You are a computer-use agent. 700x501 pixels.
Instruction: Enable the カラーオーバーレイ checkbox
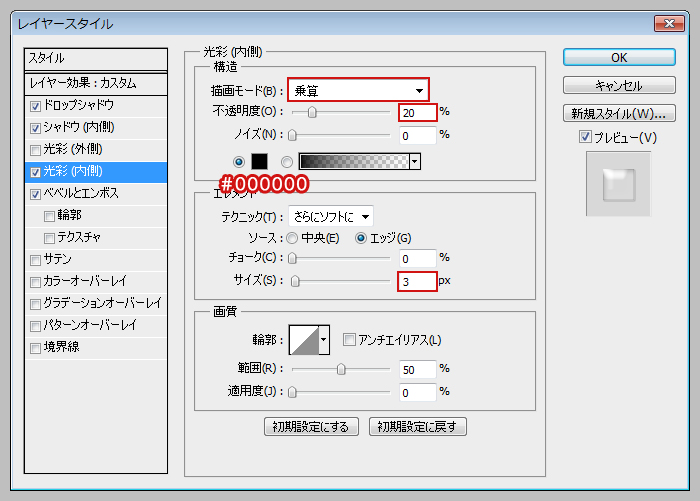coord(35,282)
